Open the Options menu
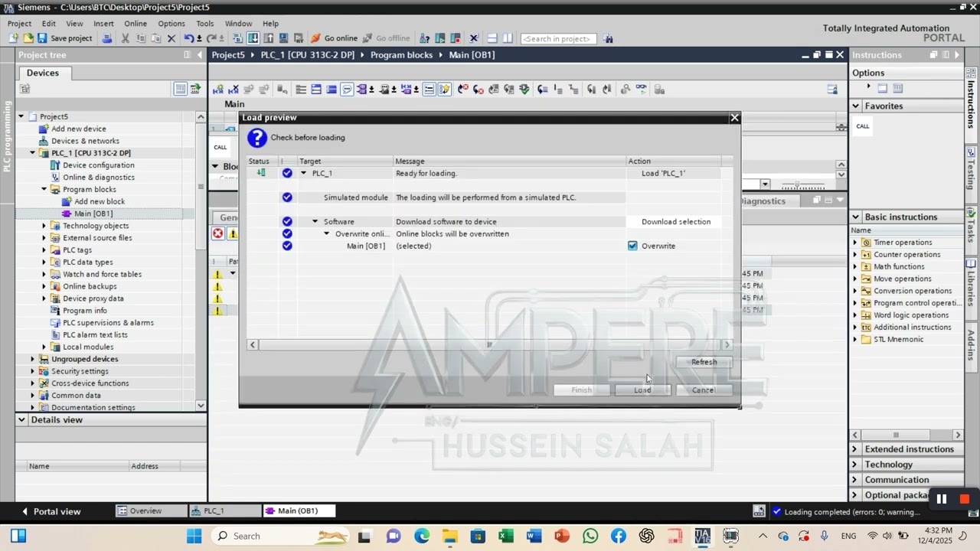 click(171, 24)
